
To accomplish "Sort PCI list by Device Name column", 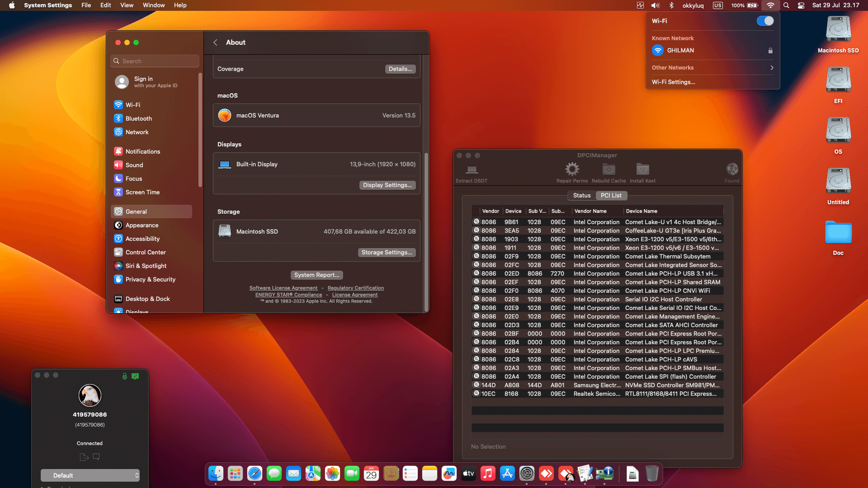I will pyautogui.click(x=674, y=211).
